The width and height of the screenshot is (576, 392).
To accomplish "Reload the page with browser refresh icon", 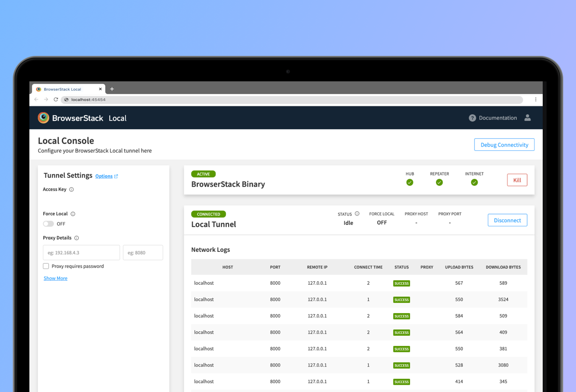I will pos(56,99).
